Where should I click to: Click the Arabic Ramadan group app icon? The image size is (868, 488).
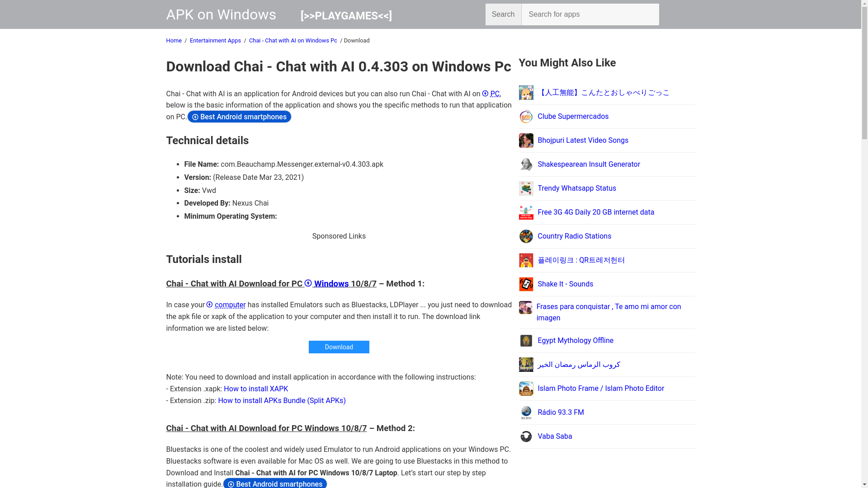click(x=526, y=365)
